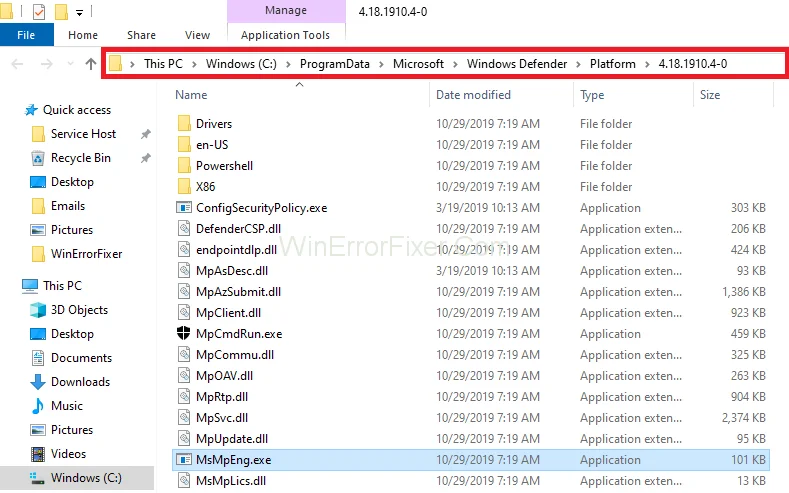The height and width of the screenshot is (493, 789).
Task: Sort by the Date modified column header
Action: point(473,95)
